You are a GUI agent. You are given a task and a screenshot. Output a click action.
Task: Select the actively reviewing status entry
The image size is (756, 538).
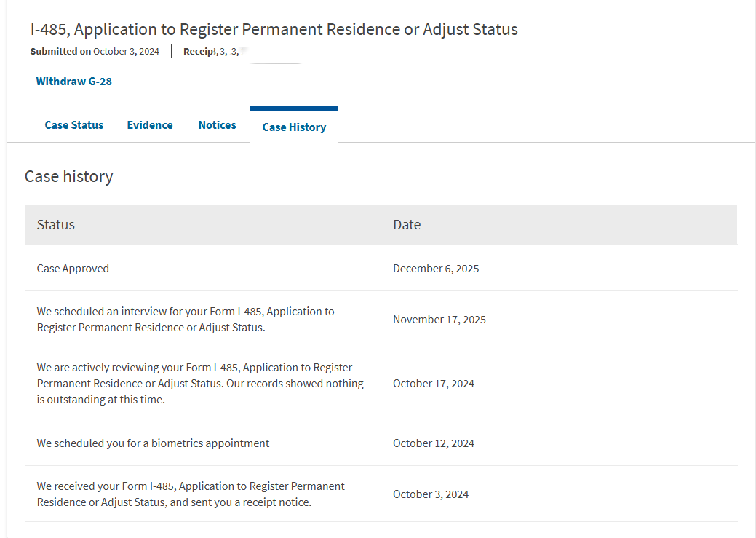(200, 384)
